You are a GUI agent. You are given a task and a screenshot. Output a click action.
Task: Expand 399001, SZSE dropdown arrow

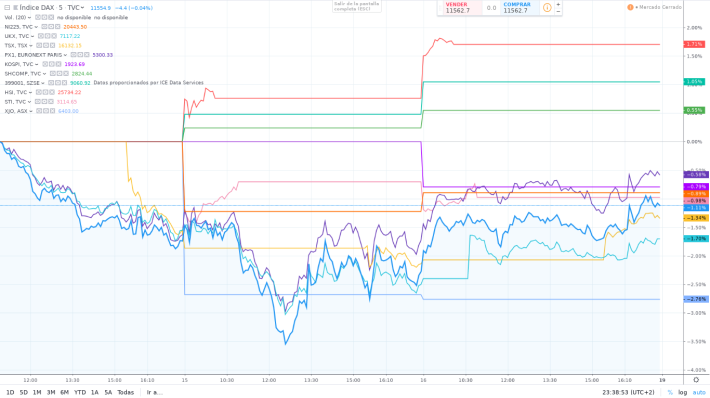tap(43, 83)
